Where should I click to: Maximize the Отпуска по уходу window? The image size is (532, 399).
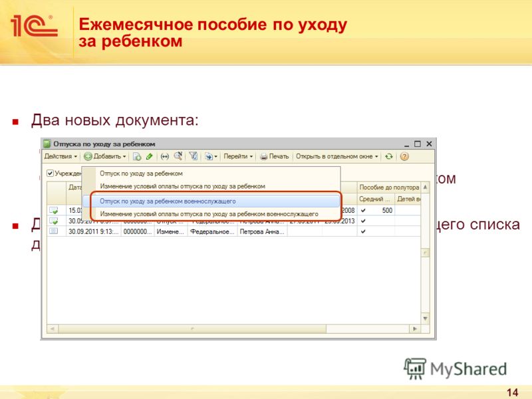[418, 144]
